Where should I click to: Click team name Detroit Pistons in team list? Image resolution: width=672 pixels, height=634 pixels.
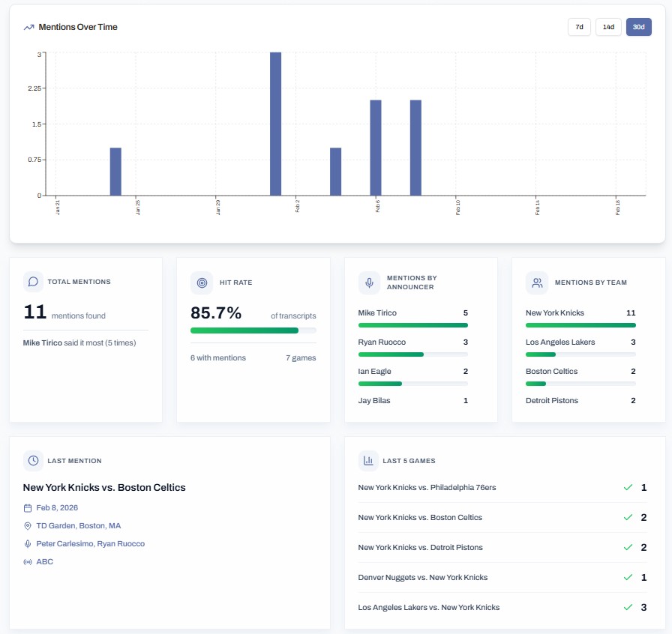(x=552, y=400)
